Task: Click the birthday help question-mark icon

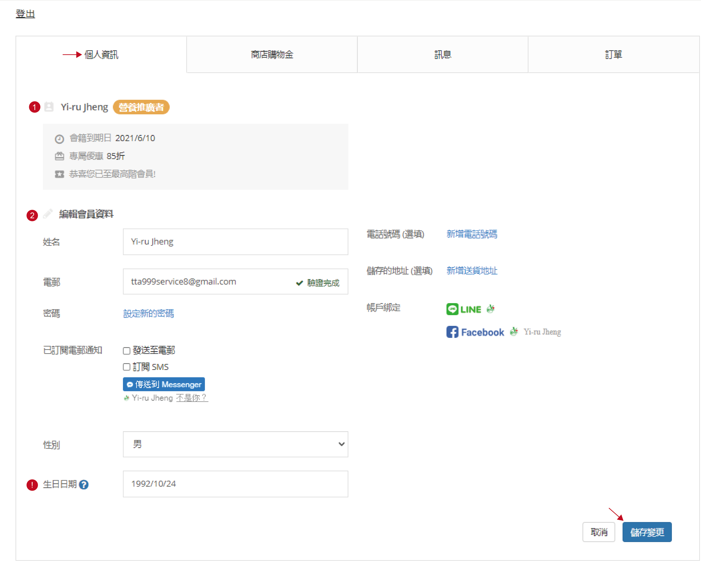Action: (x=84, y=485)
